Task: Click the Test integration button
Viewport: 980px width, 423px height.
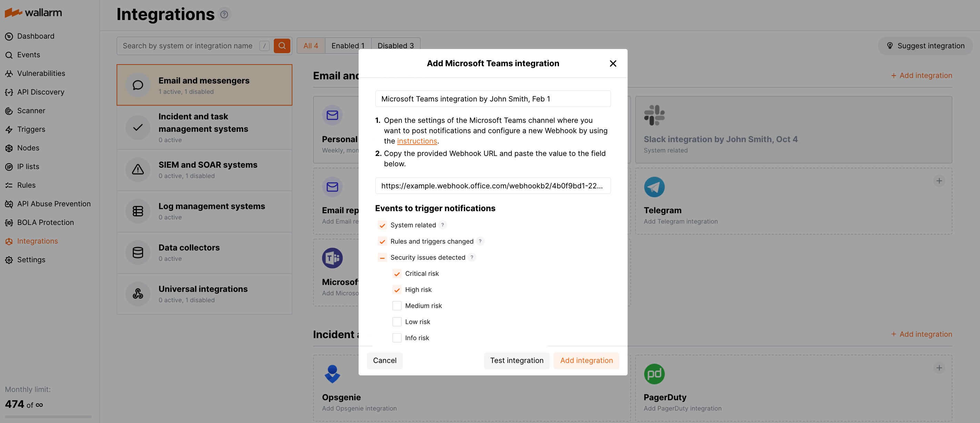Action: point(517,360)
